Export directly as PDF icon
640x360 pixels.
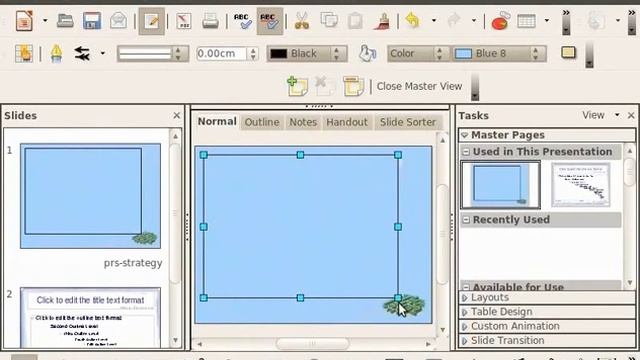184,20
